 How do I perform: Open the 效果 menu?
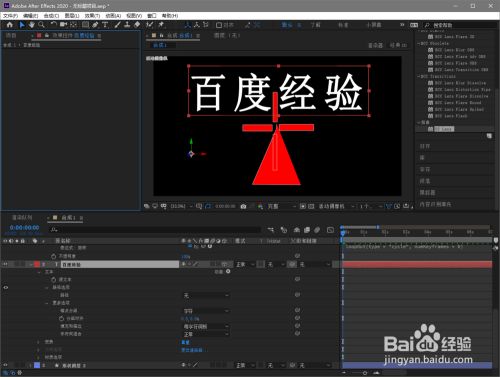click(x=92, y=16)
